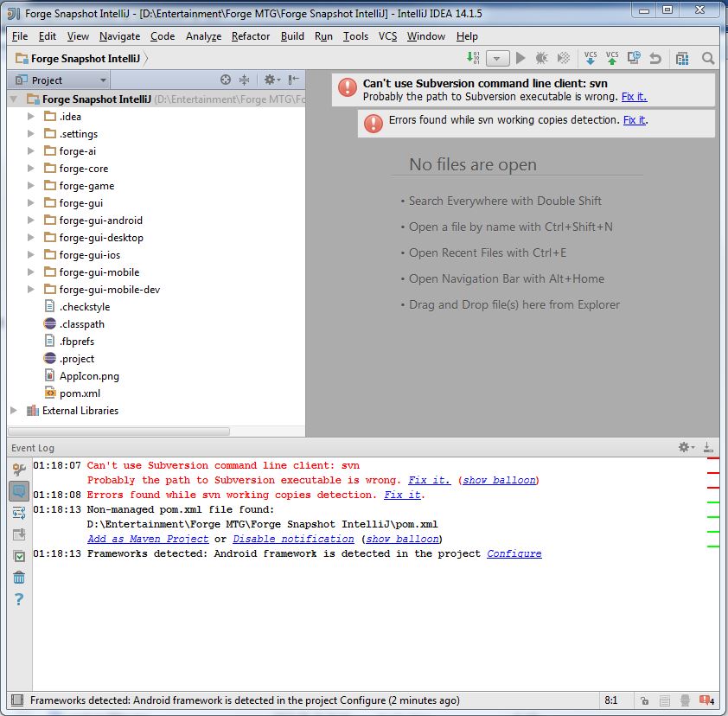Click the Event Log wrench settings icon
The width and height of the screenshot is (728, 716).
19,470
